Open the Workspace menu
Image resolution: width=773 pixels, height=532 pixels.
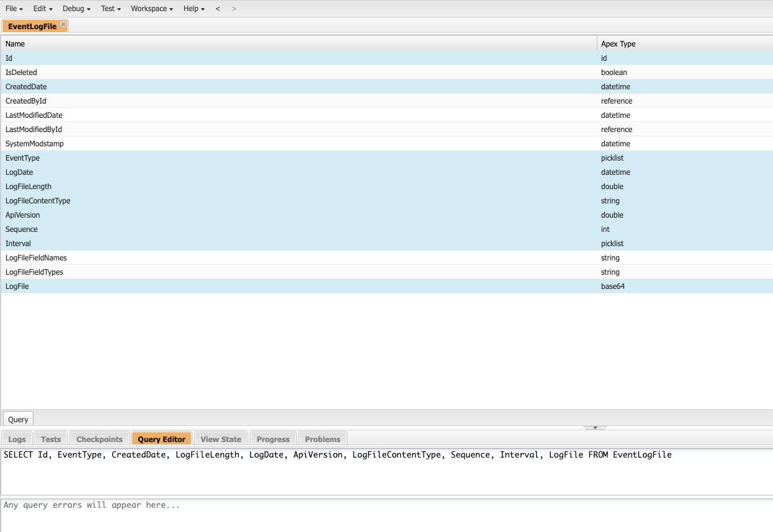(152, 9)
